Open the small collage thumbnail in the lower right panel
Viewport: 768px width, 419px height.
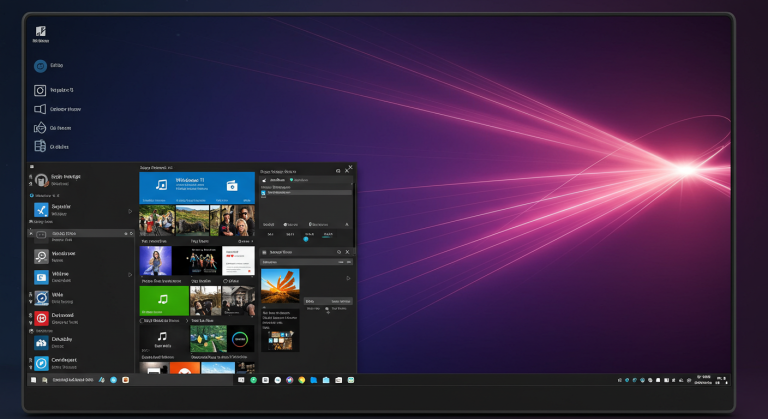coord(280,340)
